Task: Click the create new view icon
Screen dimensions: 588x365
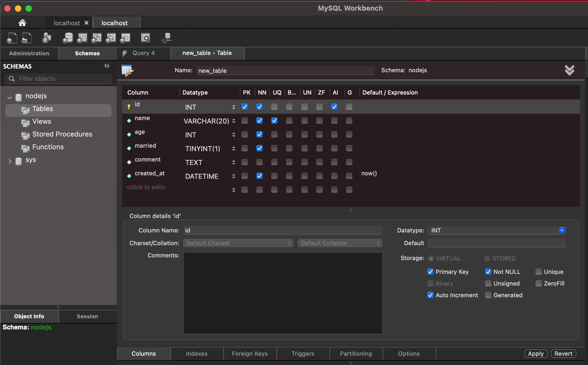Action: click(x=96, y=38)
